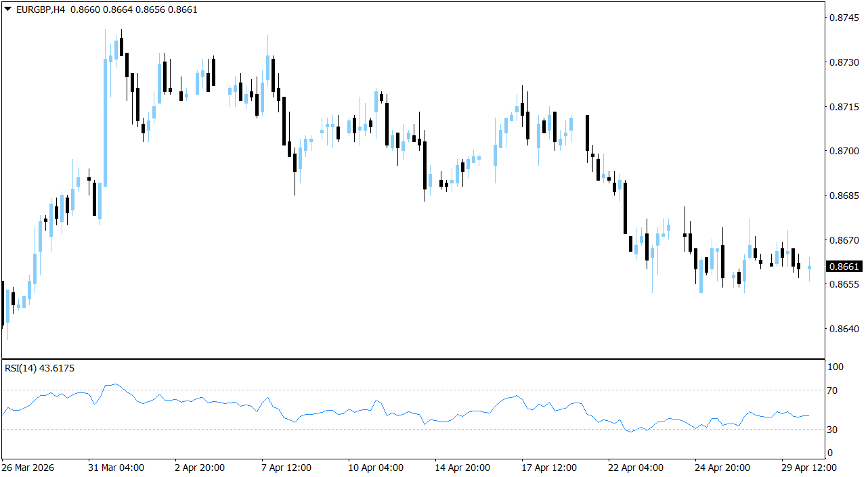Select the tall bullish candle near 31 Mar
The width and height of the screenshot is (868, 477).
(x=105, y=122)
